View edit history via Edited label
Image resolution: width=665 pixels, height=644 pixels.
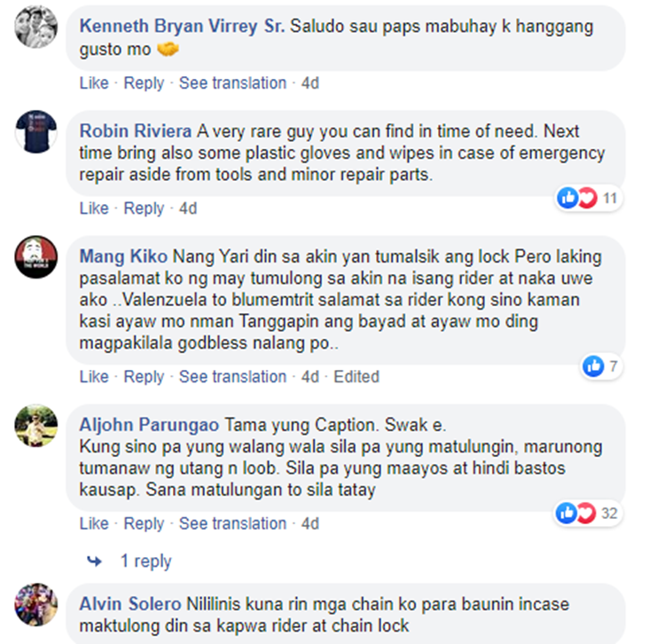[356, 377]
